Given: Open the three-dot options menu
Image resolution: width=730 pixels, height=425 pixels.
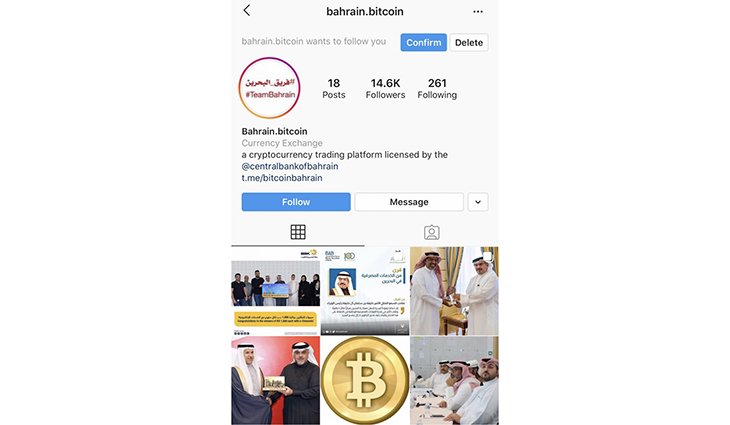Looking at the screenshot, I should click(x=478, y=12).
